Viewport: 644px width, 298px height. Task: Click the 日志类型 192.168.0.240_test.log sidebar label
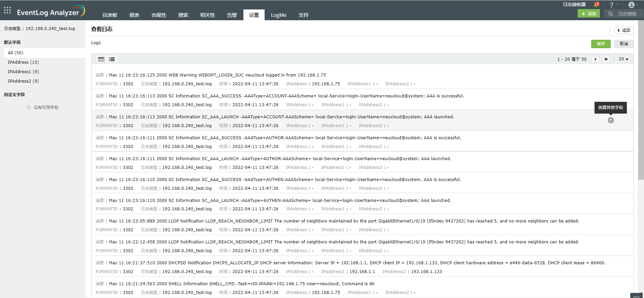coord(39,29)
